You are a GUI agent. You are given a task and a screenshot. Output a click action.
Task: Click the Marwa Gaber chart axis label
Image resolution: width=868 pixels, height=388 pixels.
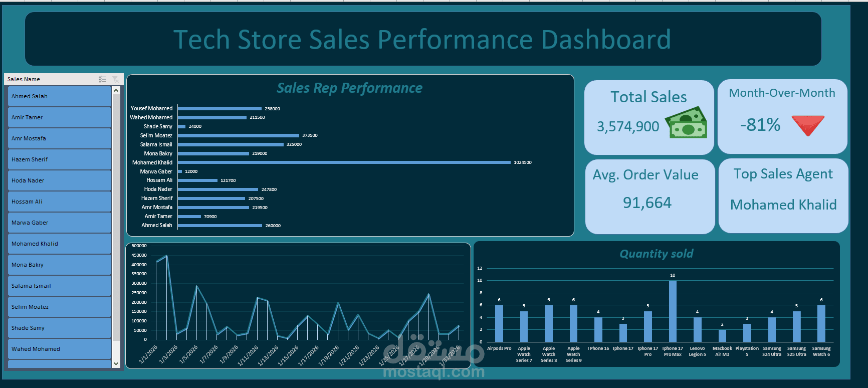point(156,171)
